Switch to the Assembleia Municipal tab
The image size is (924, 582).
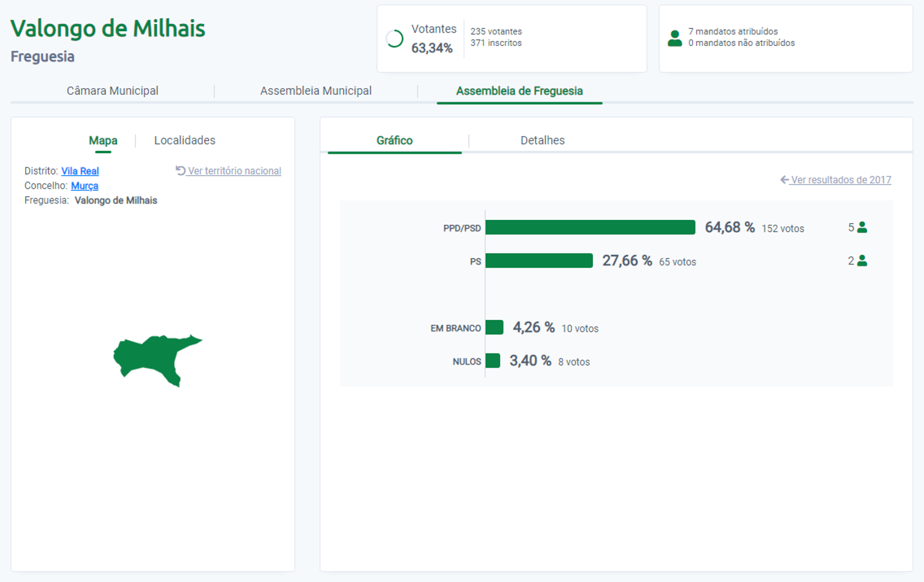316,91
